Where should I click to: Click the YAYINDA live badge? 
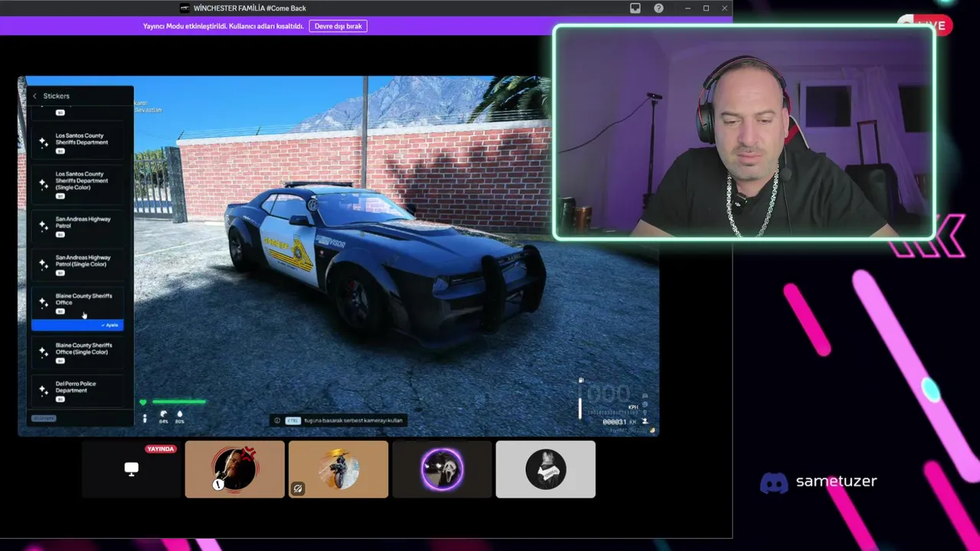[x=161, y=449]
